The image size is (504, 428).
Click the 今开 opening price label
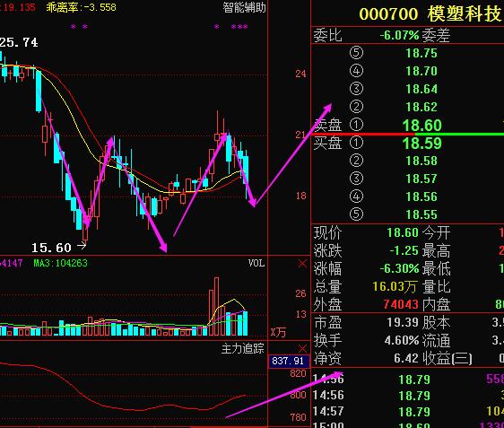(x=436, y=232)
